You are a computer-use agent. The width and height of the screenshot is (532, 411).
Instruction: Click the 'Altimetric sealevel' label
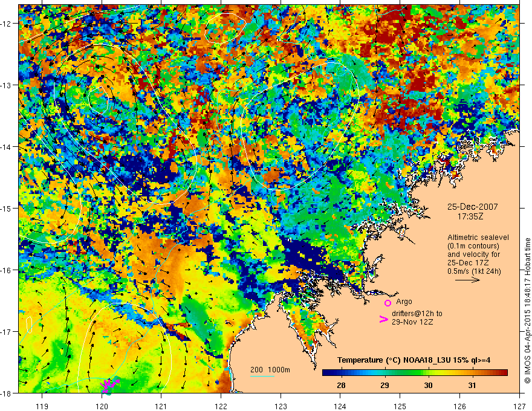pos(478,238)
